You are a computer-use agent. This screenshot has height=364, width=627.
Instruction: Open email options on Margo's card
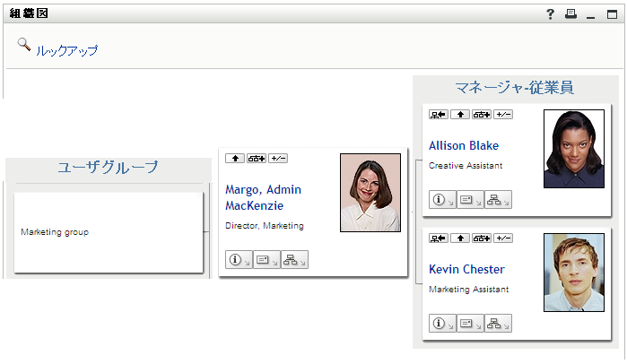pos(266,260)
